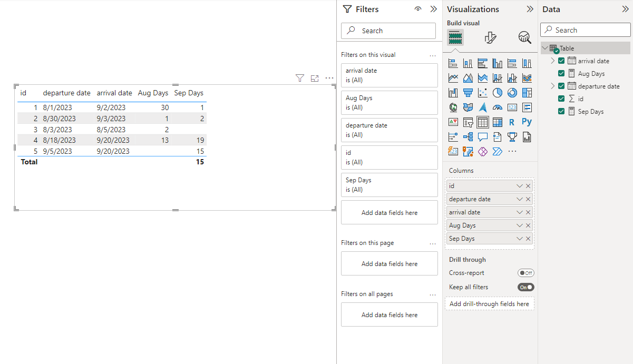Choose the Funnel visual

tap(468, 93)
